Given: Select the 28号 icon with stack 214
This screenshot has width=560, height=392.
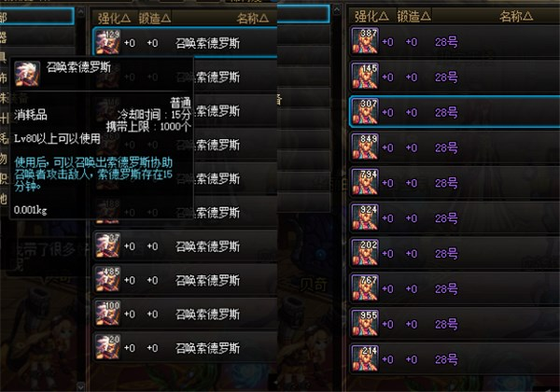Looking at the screenshot, I should pos(365,359).
